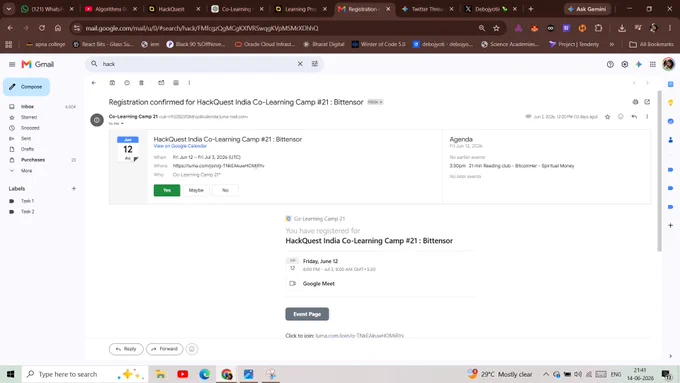The image size is (680, 383).
Task: Reply using the arrow icon in header
Action: coord(634,117)
